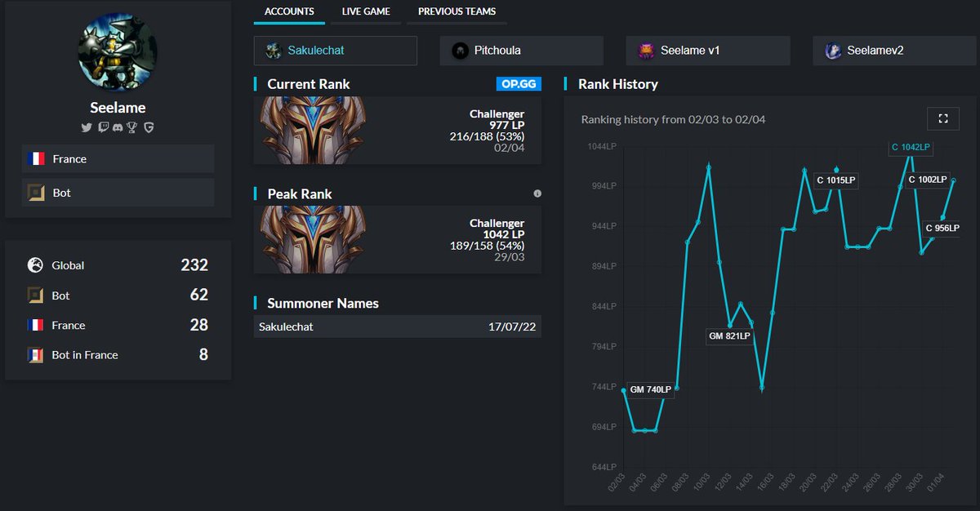Click the Sakulechat row under Summoner Names
The image size is (980, 511).
click(397, 326)
